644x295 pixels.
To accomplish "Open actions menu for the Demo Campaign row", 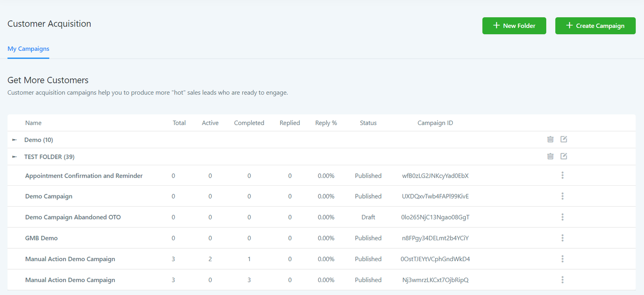I will point(562,196).
